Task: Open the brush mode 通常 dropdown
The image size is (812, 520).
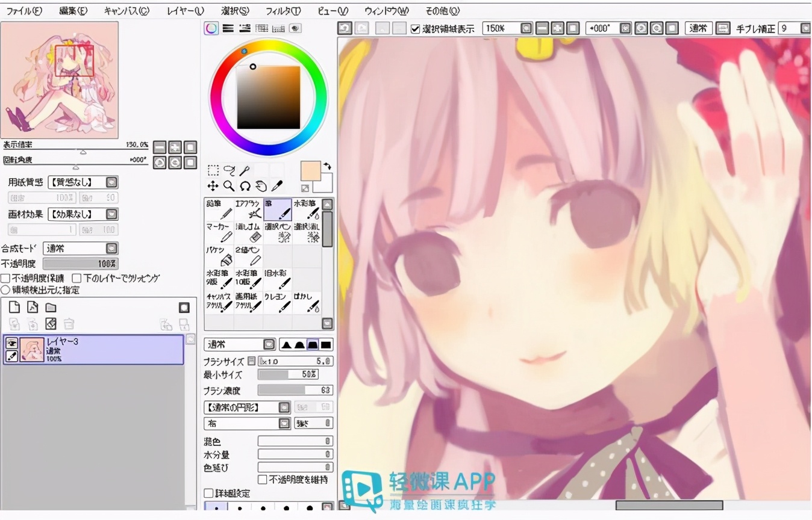Action: click(x=240, y=345)
